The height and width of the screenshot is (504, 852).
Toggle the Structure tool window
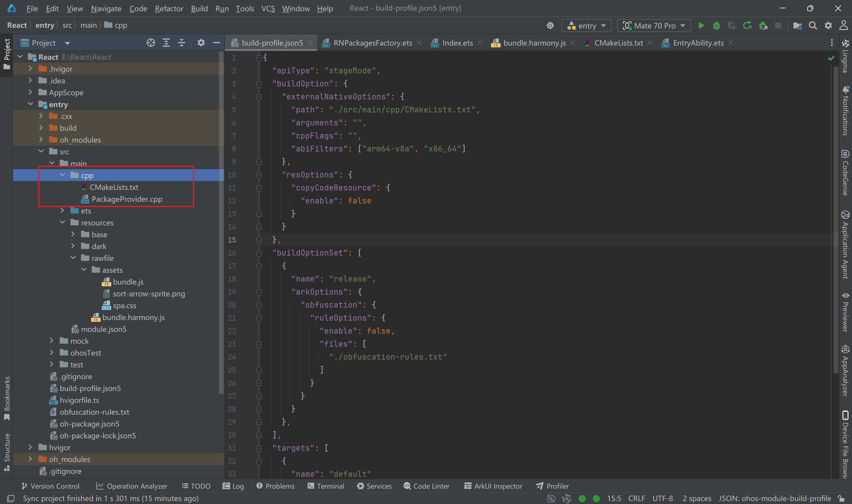7,452
